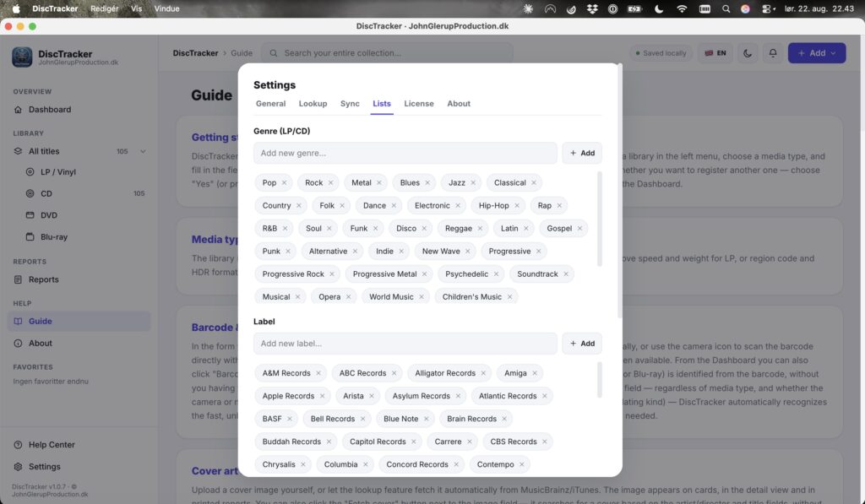
Task: Focus the Add new label field
Action: (x=405, y=344)
